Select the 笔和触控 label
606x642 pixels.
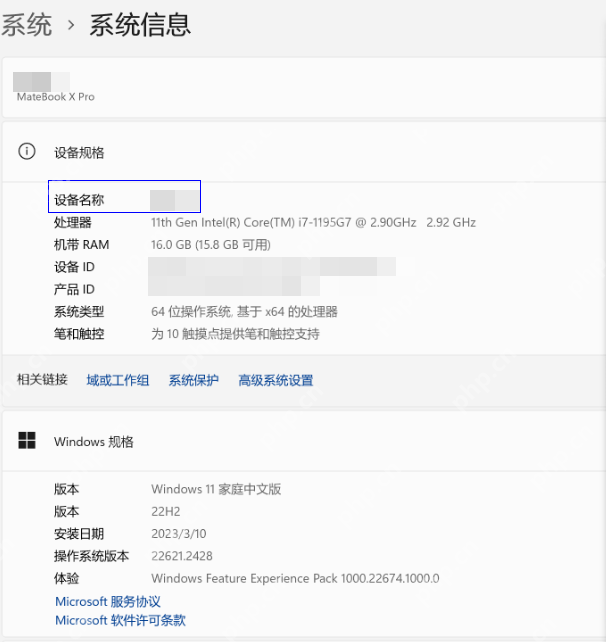pyautogui.click(x=79, y=334)
